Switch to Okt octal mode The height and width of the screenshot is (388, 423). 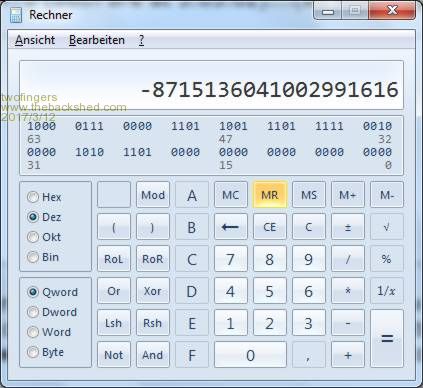coord(44,237)
